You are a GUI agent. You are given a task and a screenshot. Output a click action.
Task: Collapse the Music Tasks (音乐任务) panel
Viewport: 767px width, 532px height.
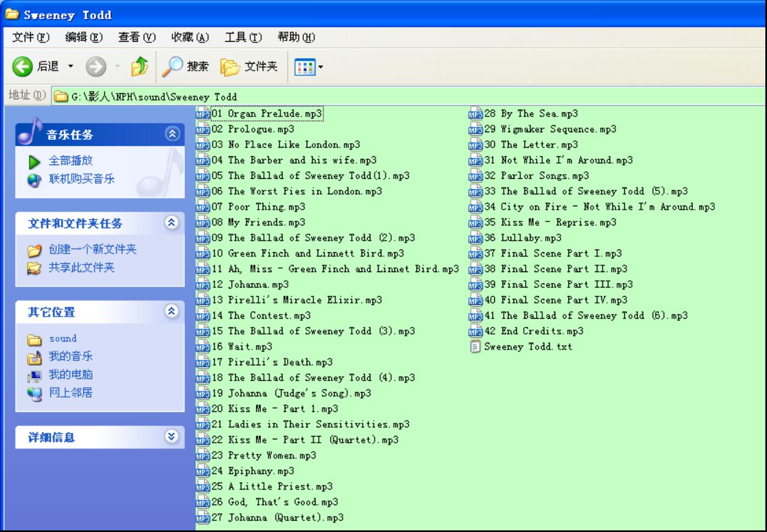[172, 134]
